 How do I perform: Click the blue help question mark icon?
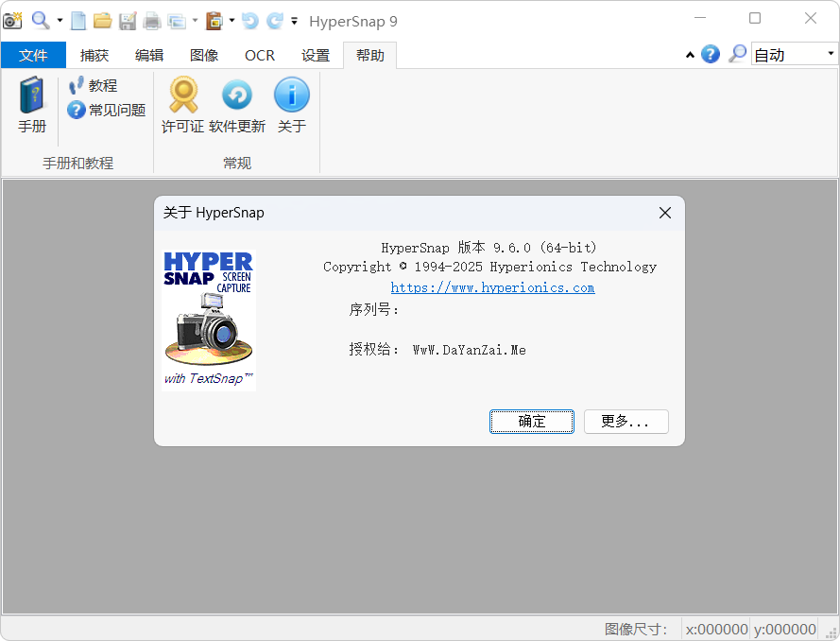(x=711, y=54)
